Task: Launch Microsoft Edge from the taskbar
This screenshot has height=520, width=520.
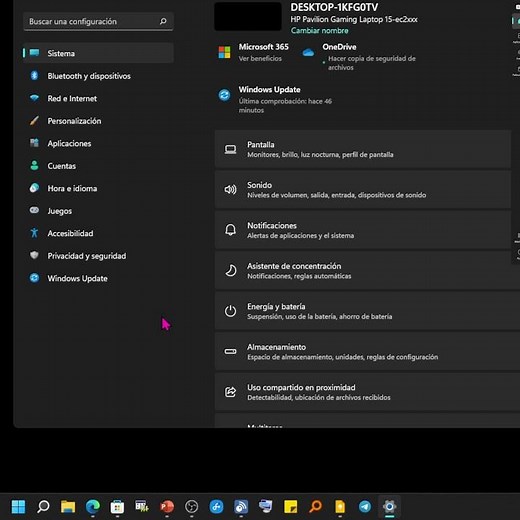Action: (92, 507)
